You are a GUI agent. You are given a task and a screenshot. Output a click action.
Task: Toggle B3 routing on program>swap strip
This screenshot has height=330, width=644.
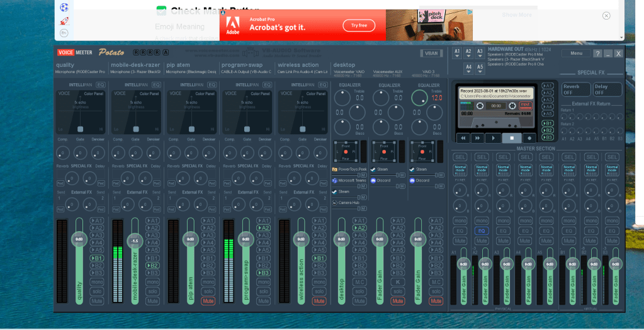click(x=263, y=273)
